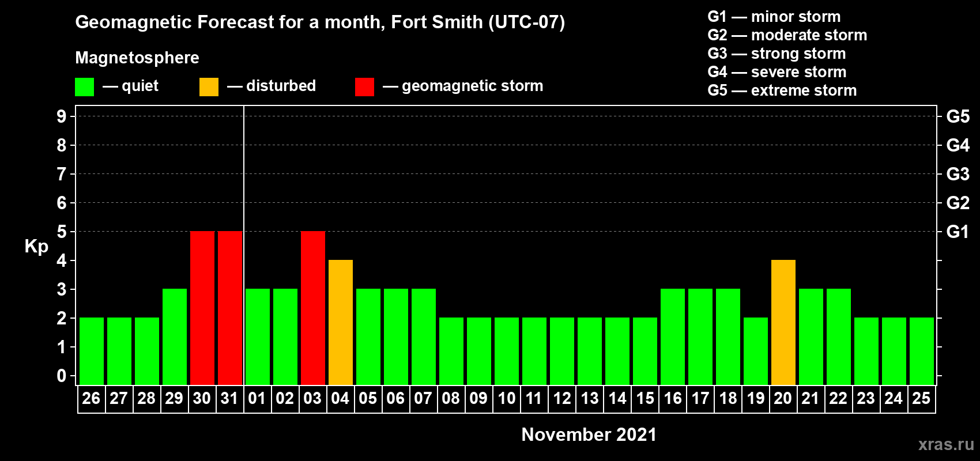
Task: Click the chart title Geomagnetic Forecast
Action: pyautogui.click(x=320, y=22)
